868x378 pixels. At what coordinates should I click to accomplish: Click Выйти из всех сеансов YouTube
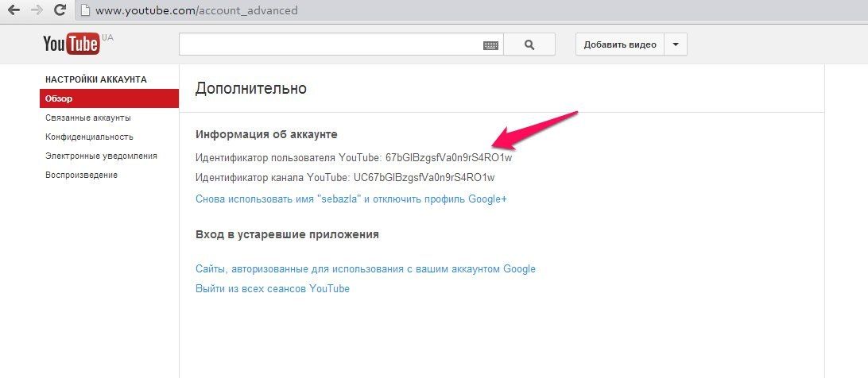click(x=273, y=289)
